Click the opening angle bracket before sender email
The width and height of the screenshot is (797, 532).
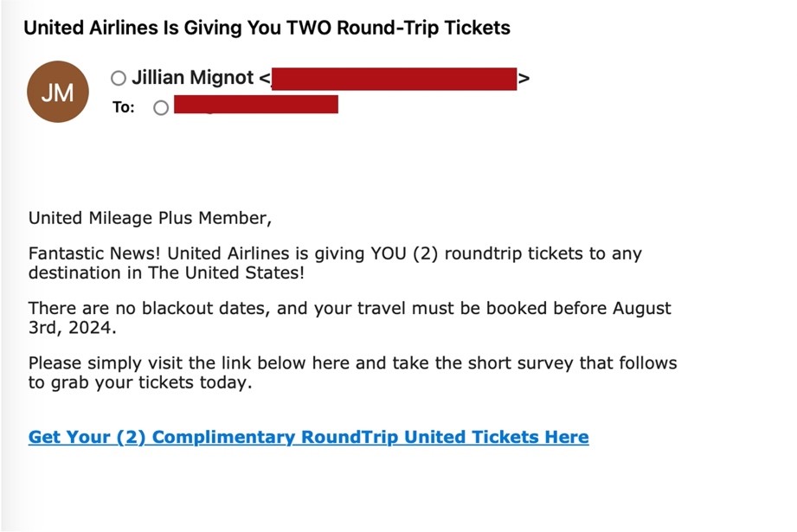(264, 79)
